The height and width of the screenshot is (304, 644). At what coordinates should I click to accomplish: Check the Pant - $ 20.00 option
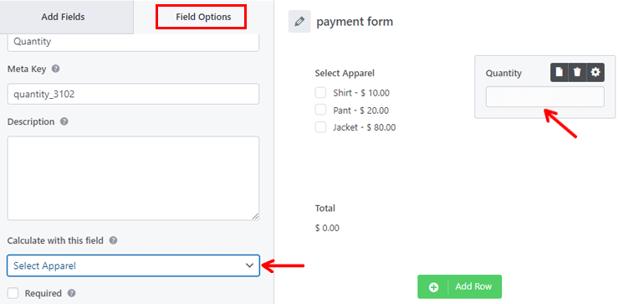(x=320, y=110)
